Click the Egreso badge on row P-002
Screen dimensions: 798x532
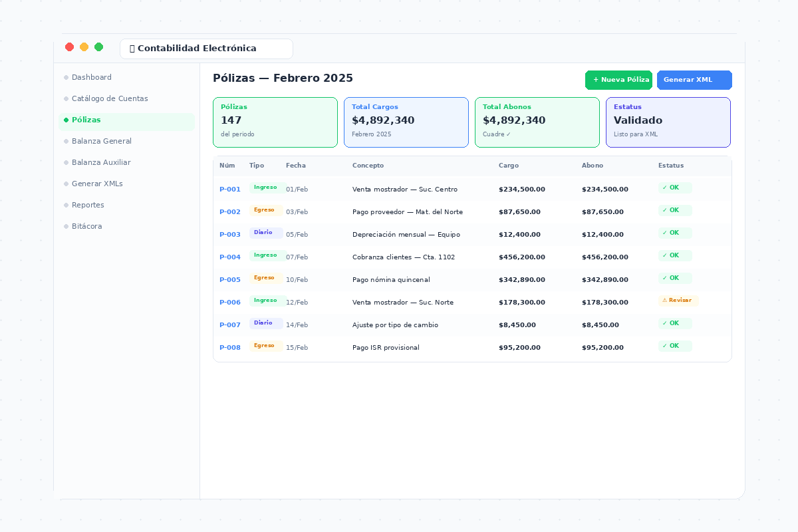pyautogui.click(x=266, y=210)
